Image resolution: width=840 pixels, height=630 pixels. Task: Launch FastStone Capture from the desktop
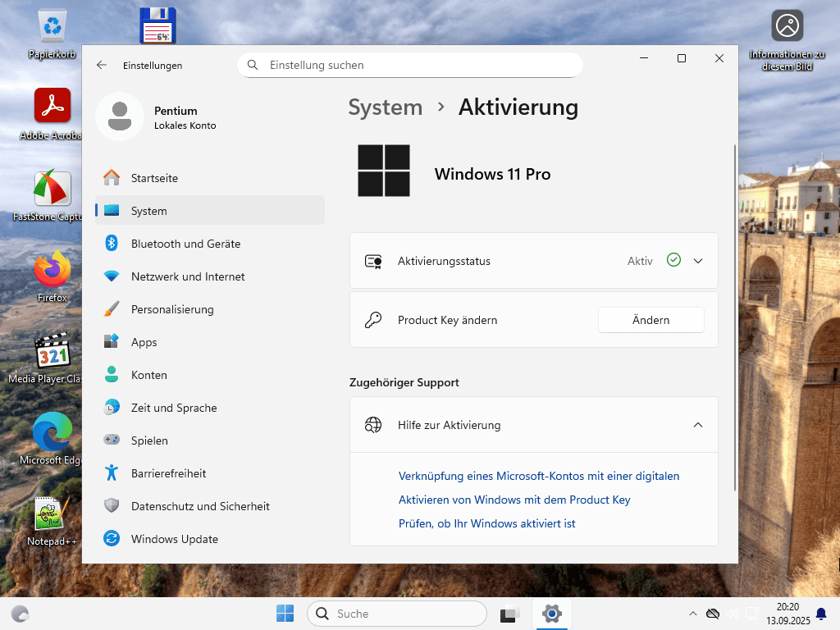tap(52, 195)
